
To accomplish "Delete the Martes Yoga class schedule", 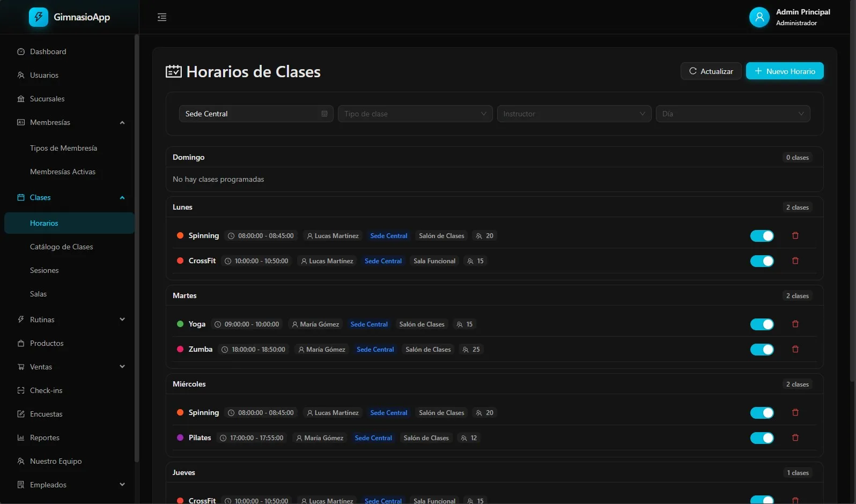I will (x=795, y=324).
